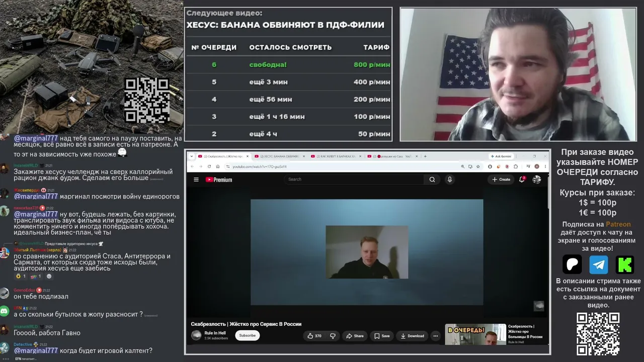Close the ХЕСУС: БАНАНА browser tab
The width and height of the screenshot is (644, 362).
pos(304,156)
